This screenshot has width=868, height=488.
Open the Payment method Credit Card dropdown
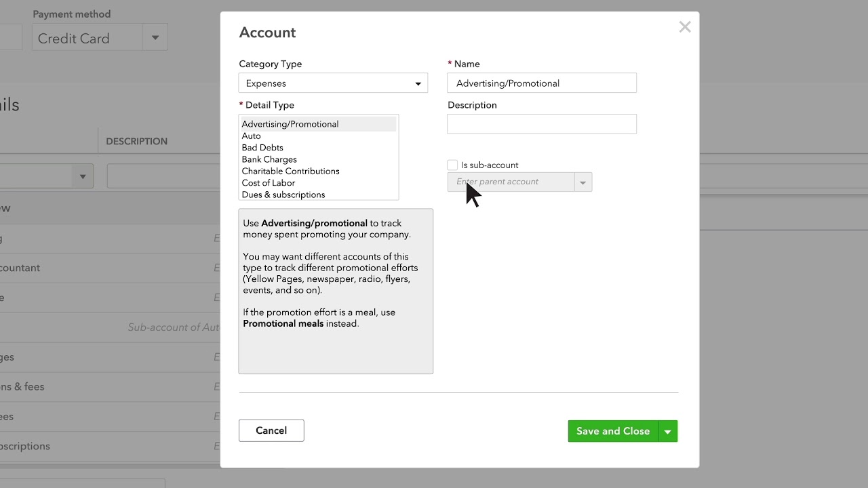coord(155,38)
